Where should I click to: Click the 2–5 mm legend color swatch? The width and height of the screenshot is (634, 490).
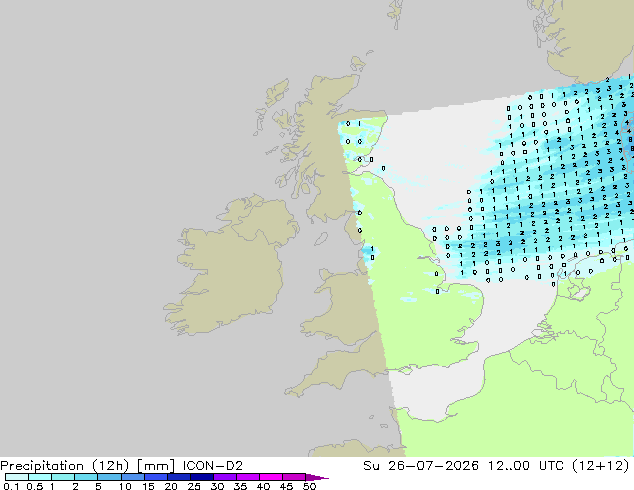[86, 477]
